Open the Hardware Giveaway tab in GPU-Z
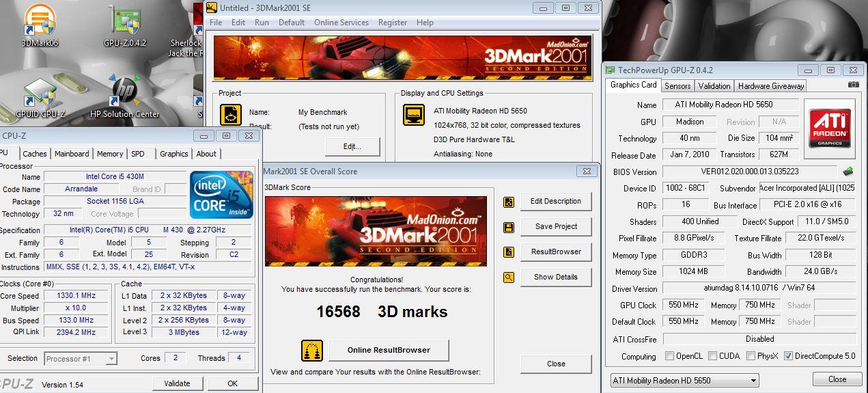This screenshot has height=393, width=868. [x=771, y=86]
